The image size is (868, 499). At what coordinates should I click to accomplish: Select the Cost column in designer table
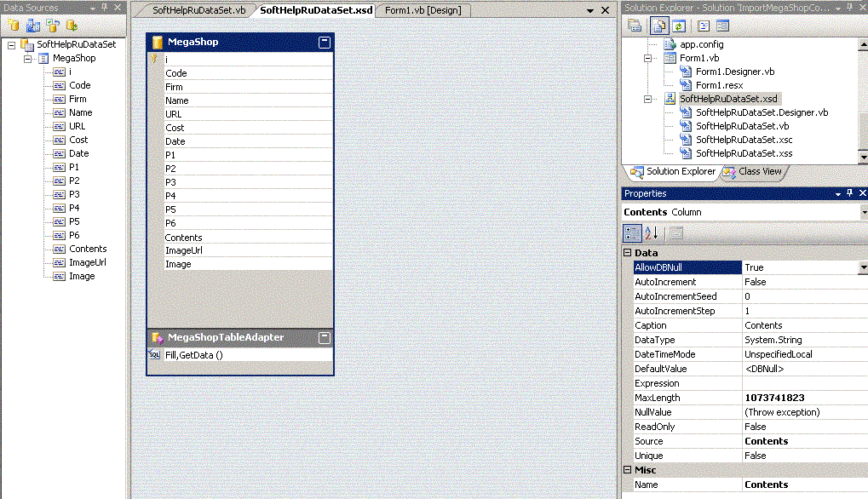click(249, 128)
